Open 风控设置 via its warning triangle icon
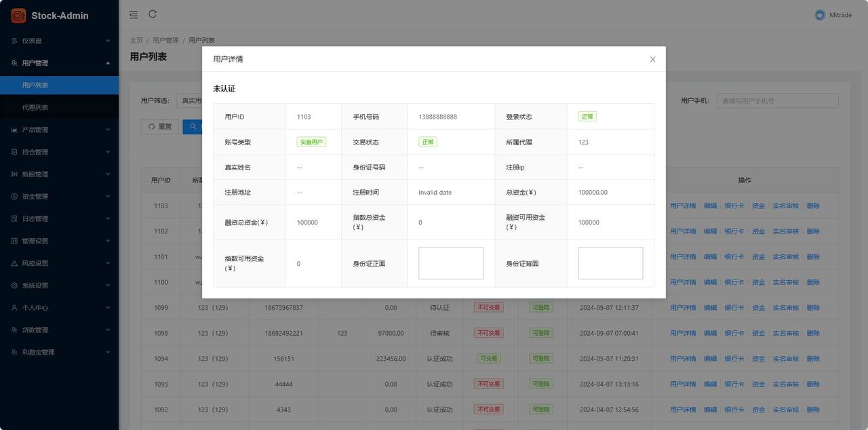This screenshot has height=430, width=868. point(12,262)
